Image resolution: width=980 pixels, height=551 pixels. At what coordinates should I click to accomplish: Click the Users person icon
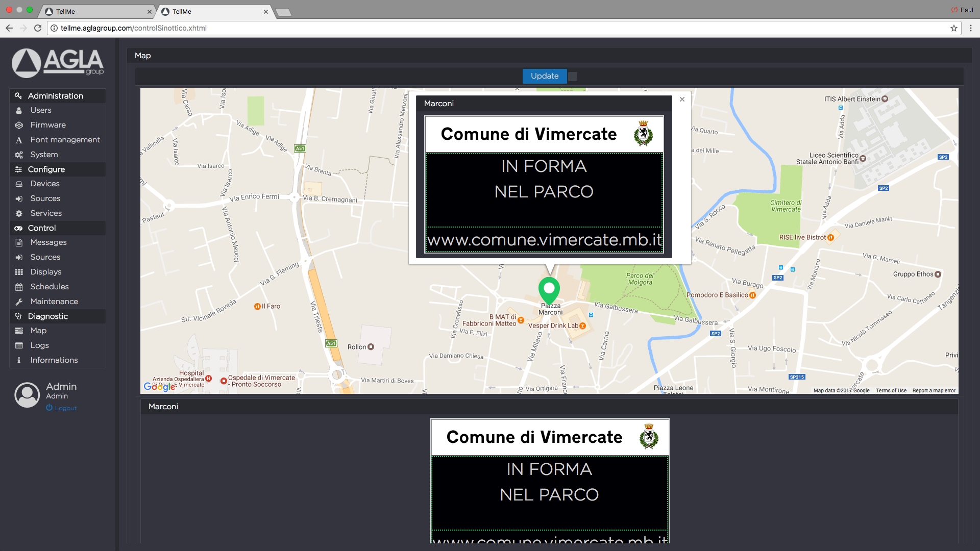coord(19,110)
